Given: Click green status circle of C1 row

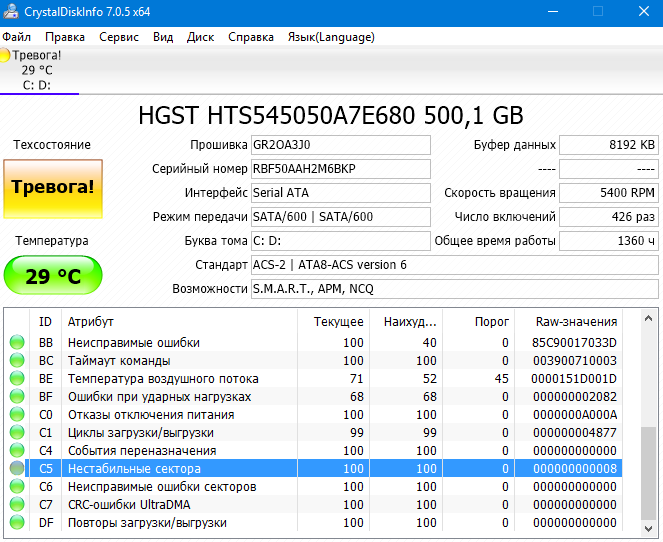Looking at the screenshot, I should point(17,433).
